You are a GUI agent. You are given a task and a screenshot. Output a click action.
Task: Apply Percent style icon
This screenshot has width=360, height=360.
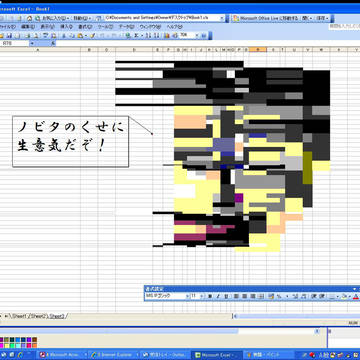(x=279, y=296)
